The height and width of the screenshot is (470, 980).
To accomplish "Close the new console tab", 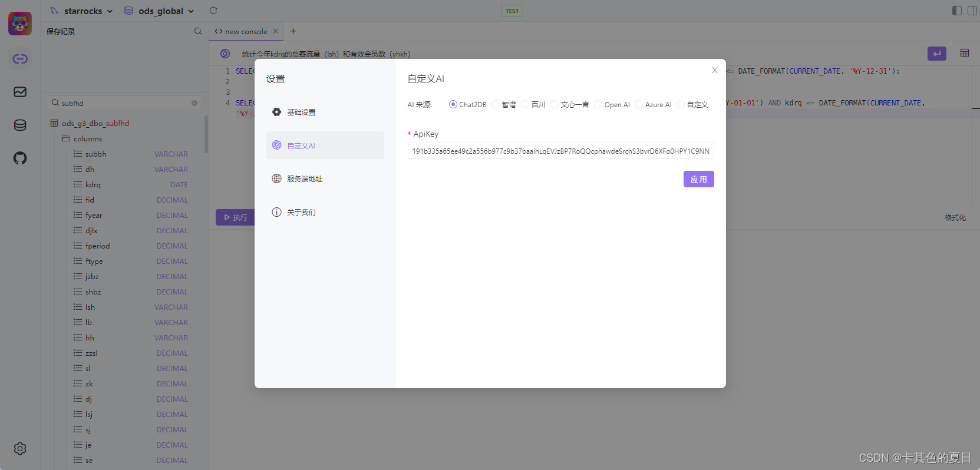I will (x=275, y=31).
